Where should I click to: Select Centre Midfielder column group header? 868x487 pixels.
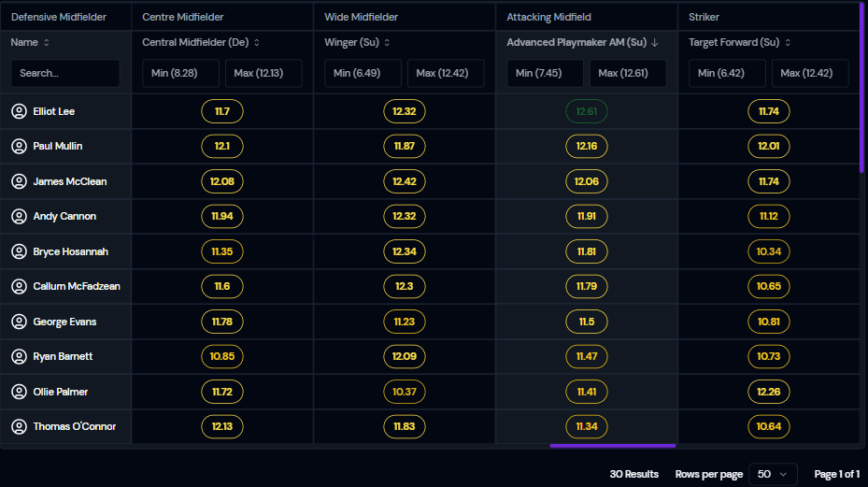point(183,17)
